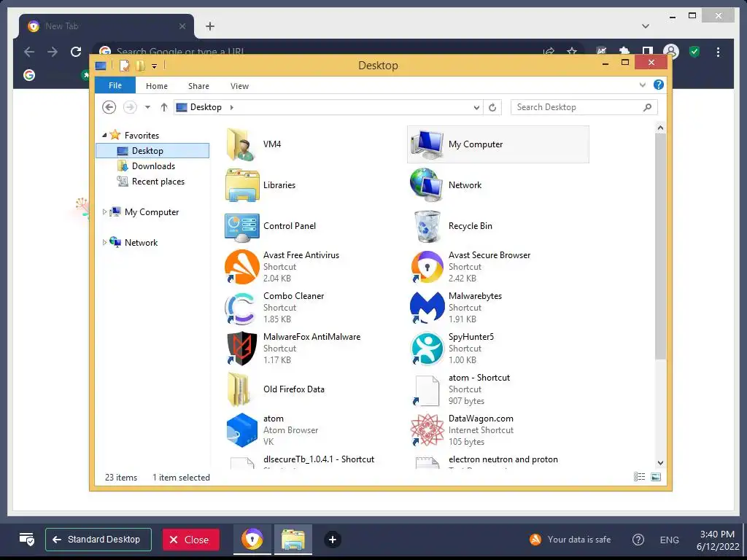
Task: Click the Standard Desktop button
Action: click(98, 540)
